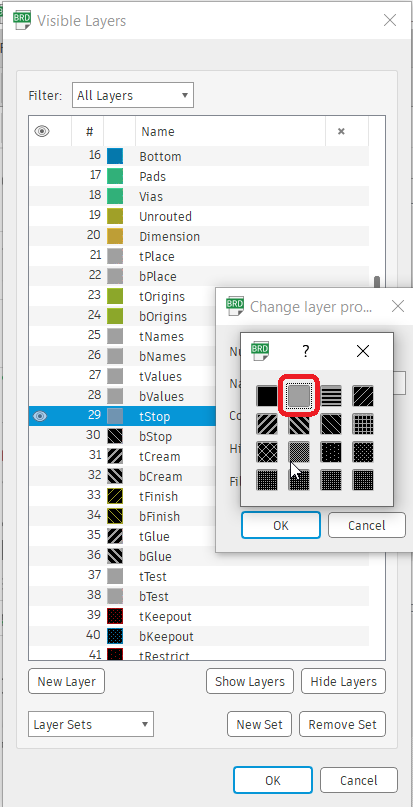Open the Filter All Layers dropdown
The height and width of the screenshot is (807, 413).
tap(133, 95)
